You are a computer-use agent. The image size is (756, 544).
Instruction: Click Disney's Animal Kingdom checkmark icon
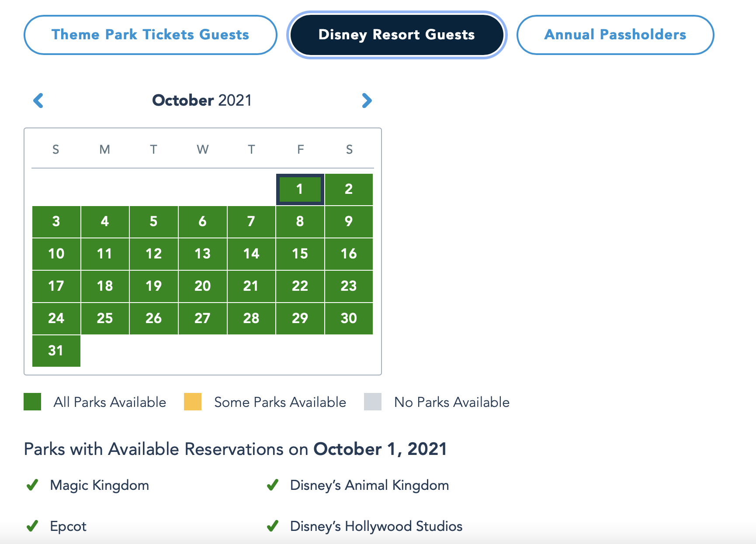273,485
